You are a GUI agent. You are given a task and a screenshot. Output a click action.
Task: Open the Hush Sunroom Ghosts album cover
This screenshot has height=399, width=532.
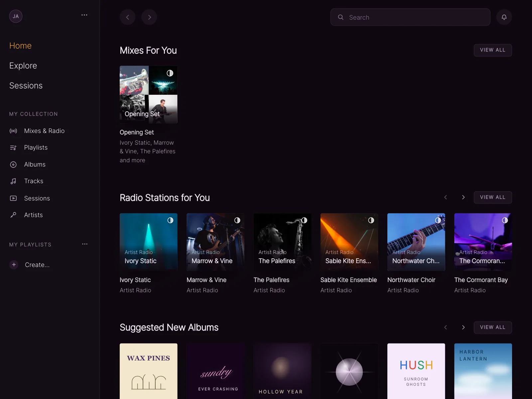tap(416, 371)
